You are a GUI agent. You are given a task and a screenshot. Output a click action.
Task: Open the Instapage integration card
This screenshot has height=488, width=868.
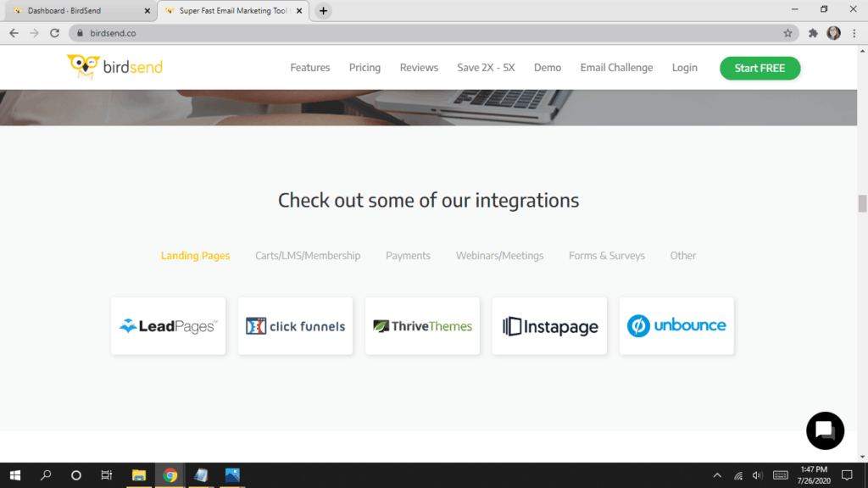(x=549, y=326)
